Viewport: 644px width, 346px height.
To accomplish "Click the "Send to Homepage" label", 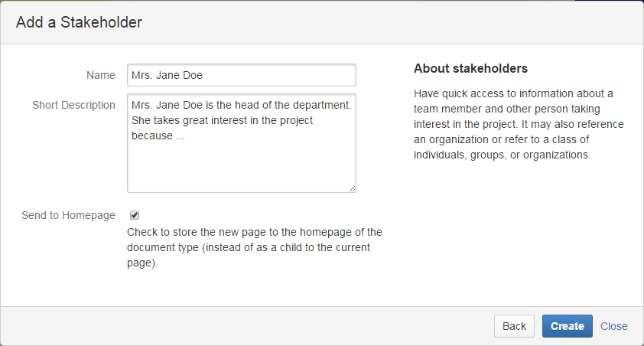I will [x=68, y=215].
